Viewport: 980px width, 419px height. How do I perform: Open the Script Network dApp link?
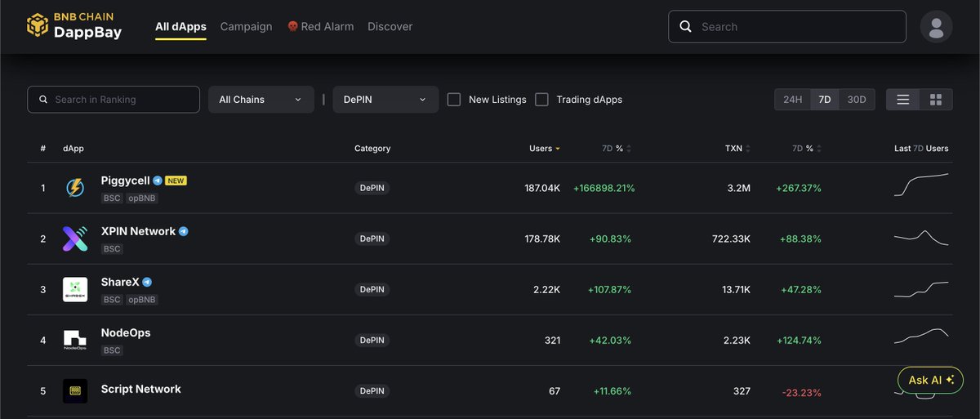coord(140,390)
